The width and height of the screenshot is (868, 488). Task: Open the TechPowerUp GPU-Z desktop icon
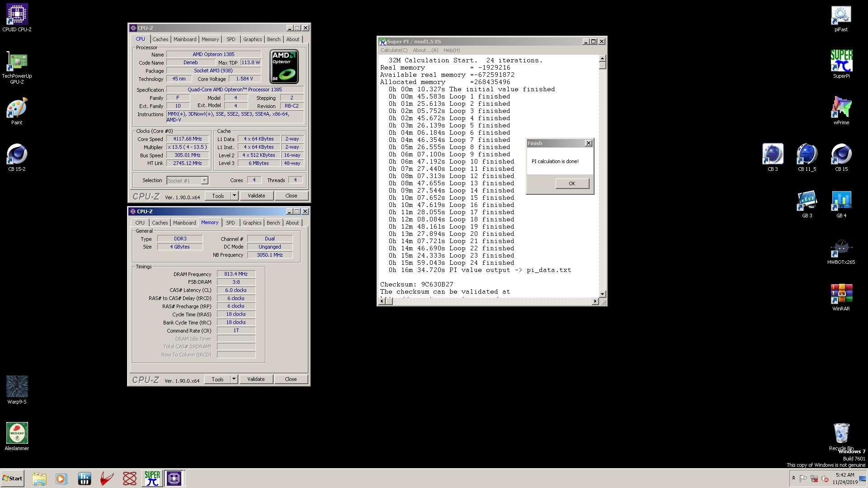pos(17,68)
